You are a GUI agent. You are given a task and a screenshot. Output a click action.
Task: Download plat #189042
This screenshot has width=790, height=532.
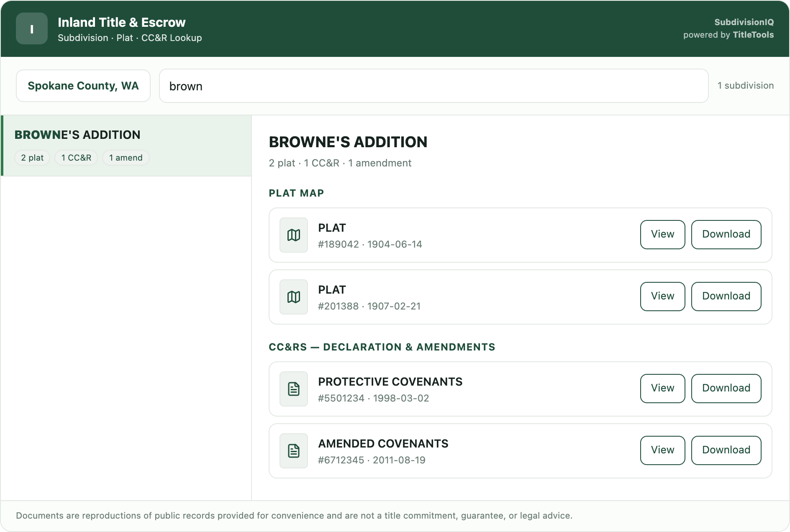click(x=726, y=235)
